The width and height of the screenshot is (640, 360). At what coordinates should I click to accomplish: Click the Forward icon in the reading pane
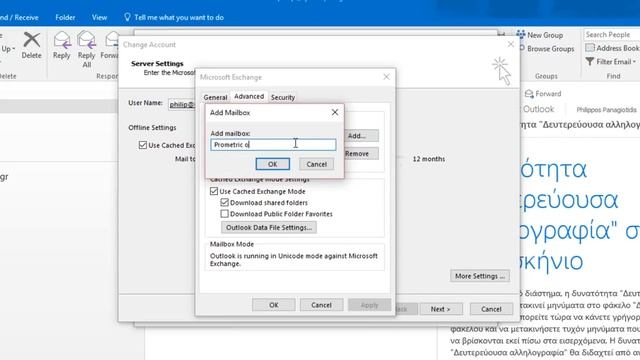pyautogui.click(x=529, y=94)
